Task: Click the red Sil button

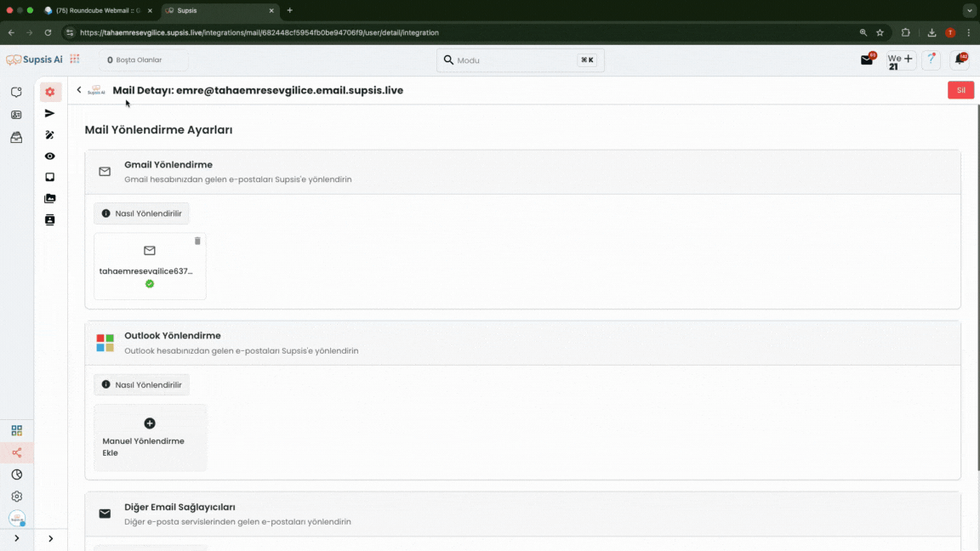Action: click(x=960, y=90)
